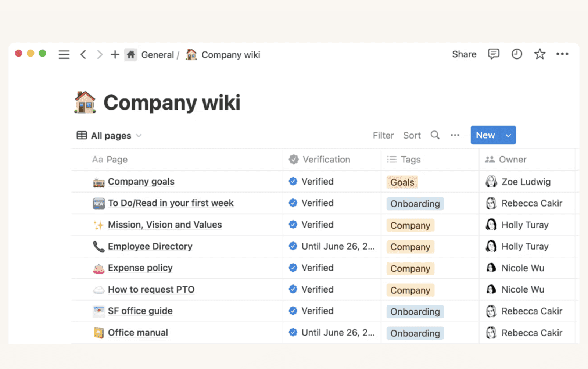Open page options with the top-right ellipsis
Image resolution: width=588 pixels, height=369 pixels.
562,54
